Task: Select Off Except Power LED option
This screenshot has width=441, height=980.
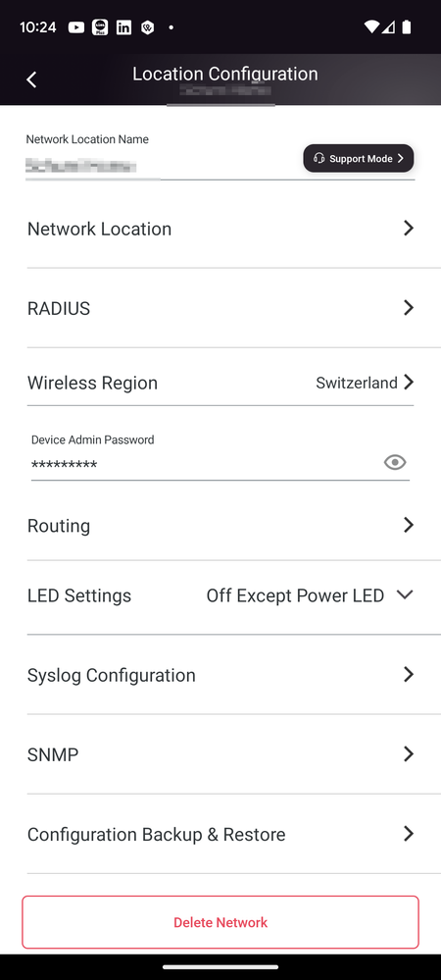Action: (295, 595)
